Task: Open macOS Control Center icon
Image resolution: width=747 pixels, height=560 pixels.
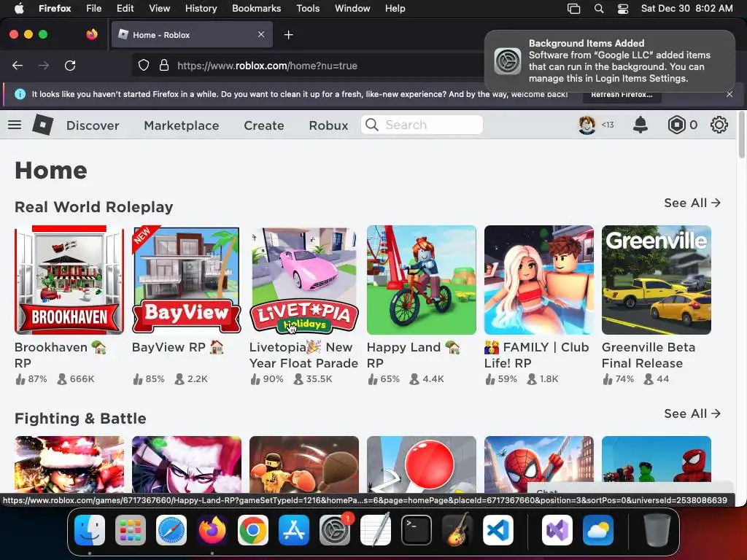Action: [623, 9]
